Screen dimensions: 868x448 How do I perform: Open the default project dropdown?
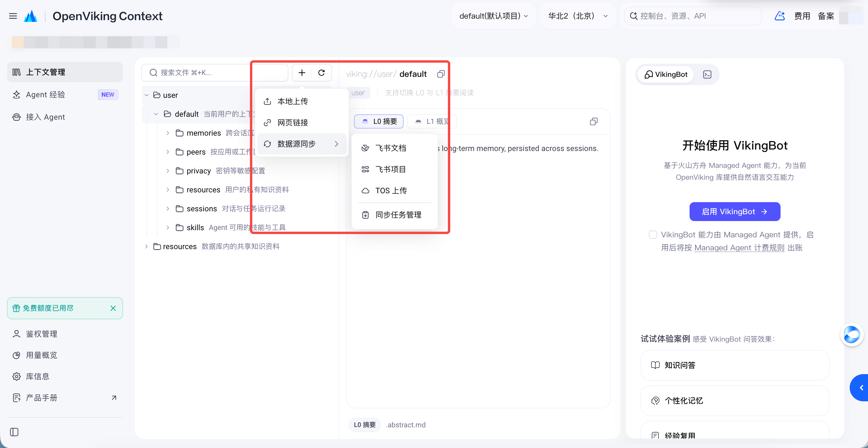pyautogui.click(x=494, y=16)
